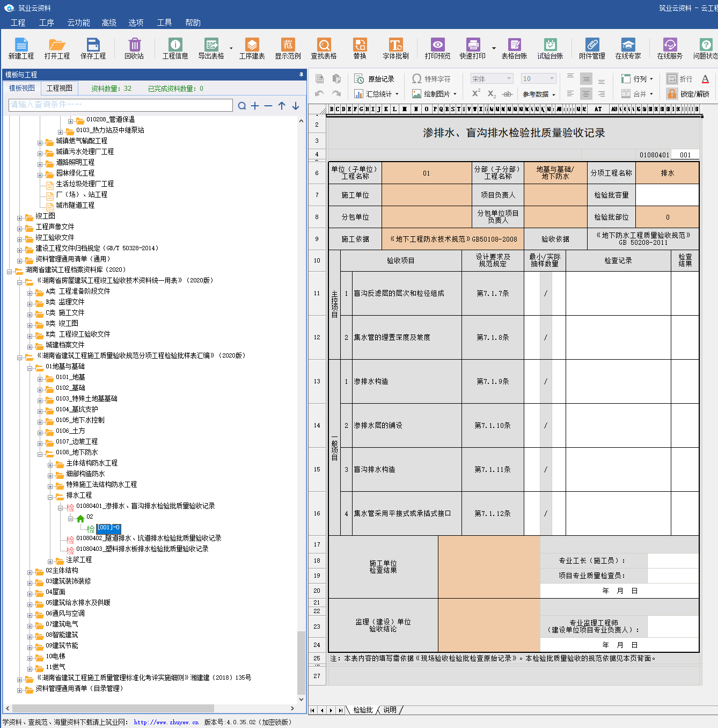
Task: Expand the 02主体结构 tree node
Action: tap(31, 572)
